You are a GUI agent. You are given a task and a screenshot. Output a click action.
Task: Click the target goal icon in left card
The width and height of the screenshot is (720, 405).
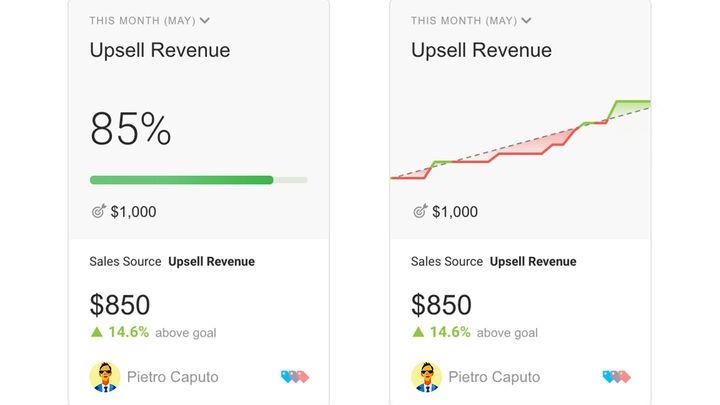pos(98,211)
